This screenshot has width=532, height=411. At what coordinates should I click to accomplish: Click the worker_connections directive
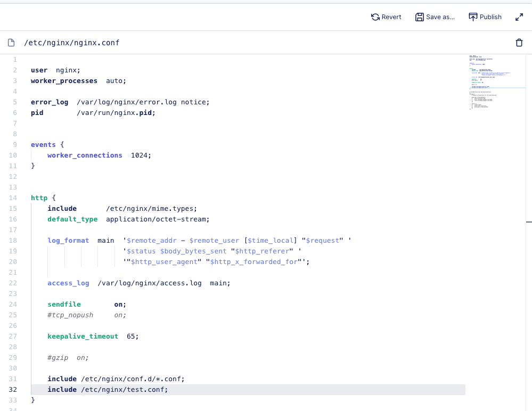85,155
